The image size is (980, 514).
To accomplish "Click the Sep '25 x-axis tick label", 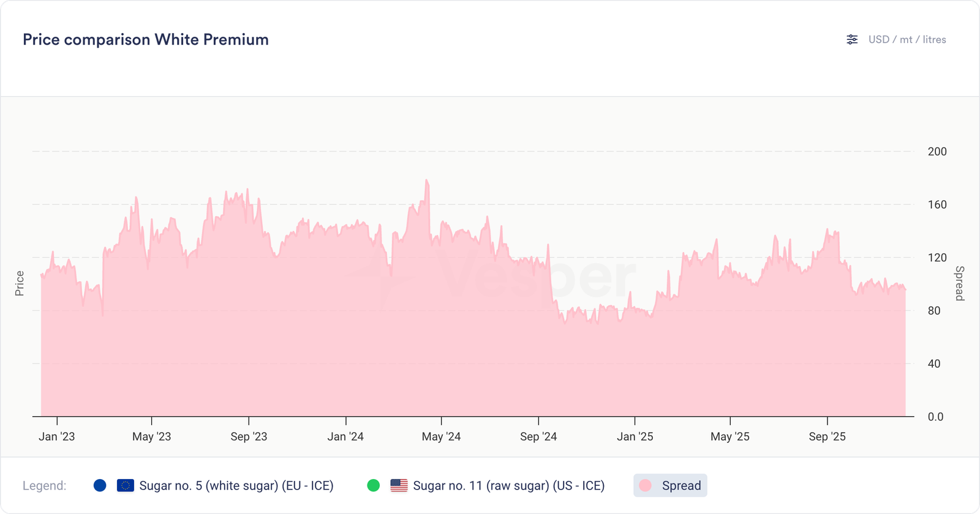I will point(827,437).
